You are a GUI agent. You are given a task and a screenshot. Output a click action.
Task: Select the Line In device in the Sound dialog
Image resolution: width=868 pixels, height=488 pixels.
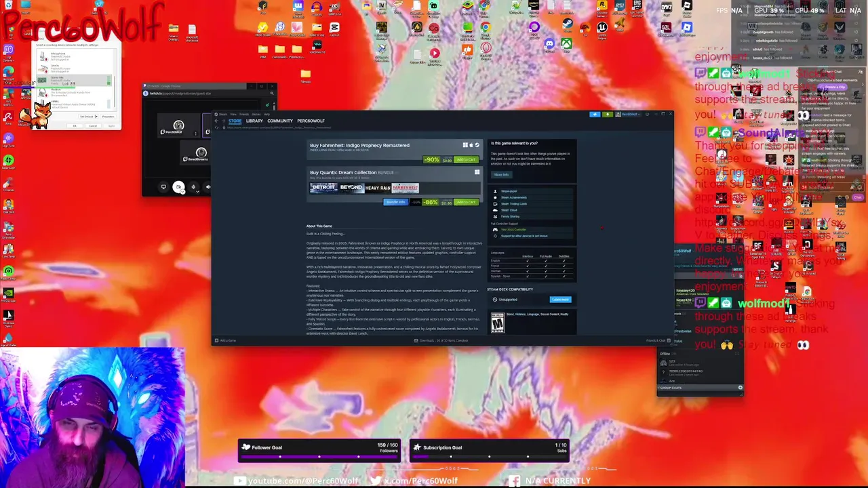tap(75, 68)
